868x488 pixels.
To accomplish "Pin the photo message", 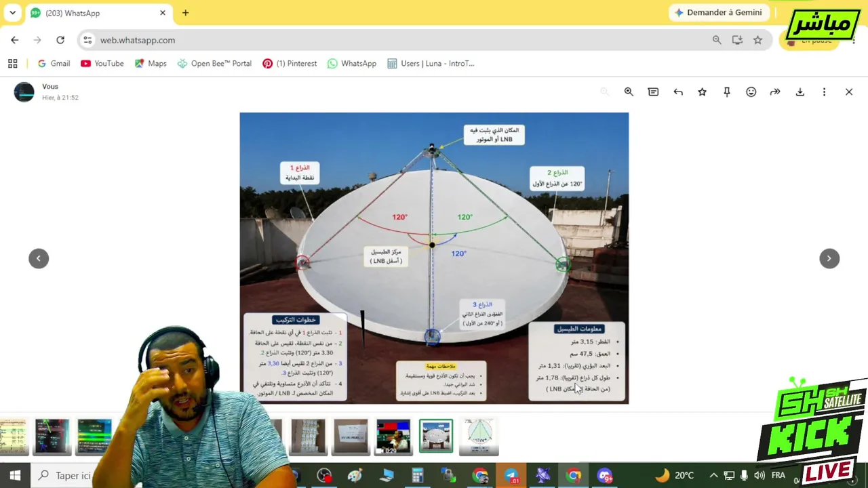I will point(727,92).
